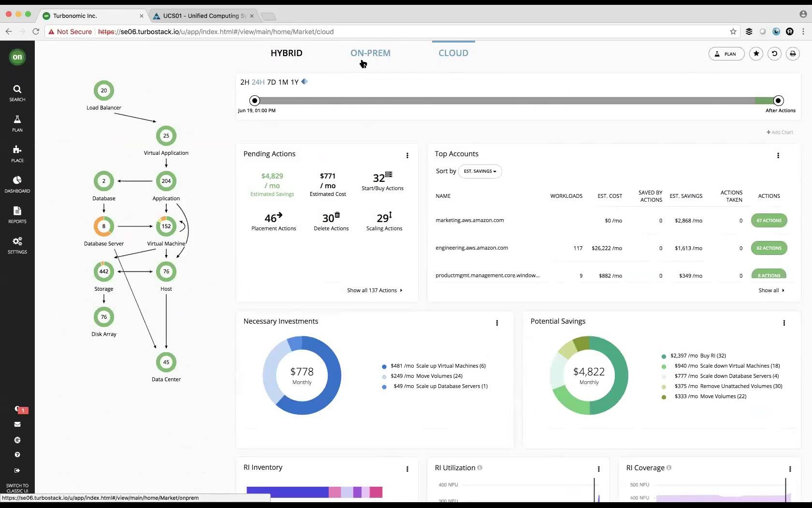Image resolution: width=812 pixels, height=508 pixels.
Task: Open Potential Savings widget options menu
Action: 784,323
